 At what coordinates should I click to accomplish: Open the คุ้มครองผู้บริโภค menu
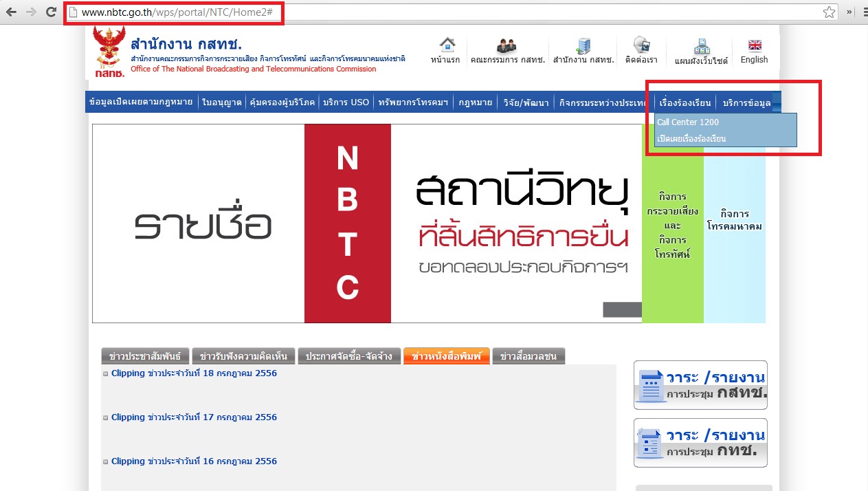pyautogui.click(x=282, y=102)
